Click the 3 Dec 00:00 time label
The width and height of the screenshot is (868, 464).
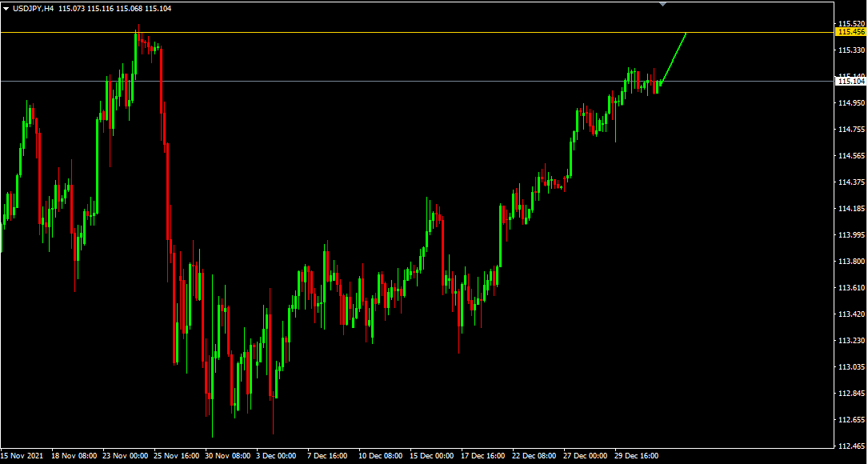(277, 456)
